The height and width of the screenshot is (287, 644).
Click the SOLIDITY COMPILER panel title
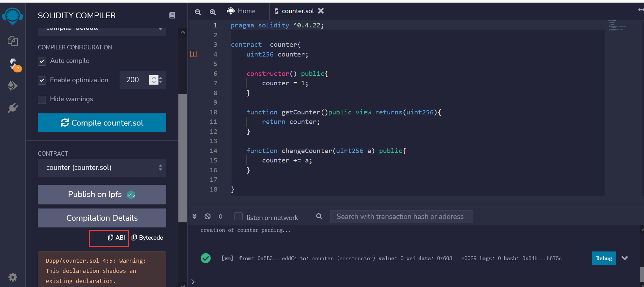(77, 16)
